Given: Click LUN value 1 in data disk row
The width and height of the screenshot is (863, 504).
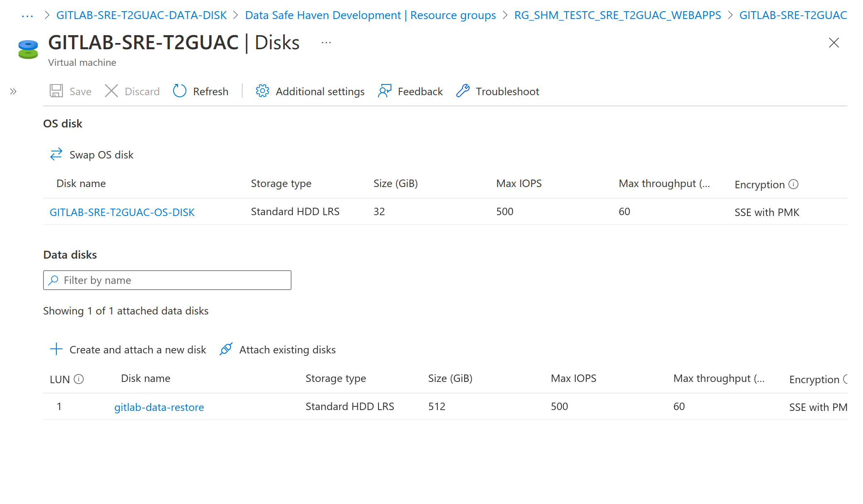Looking at the screenshot, I should [x=59, y=406].
